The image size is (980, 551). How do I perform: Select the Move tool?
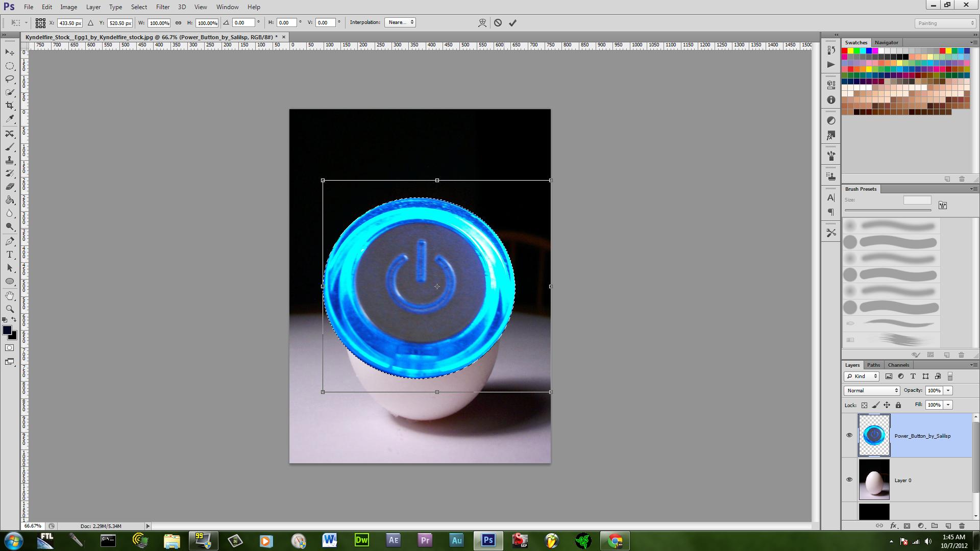click(10, 53)
